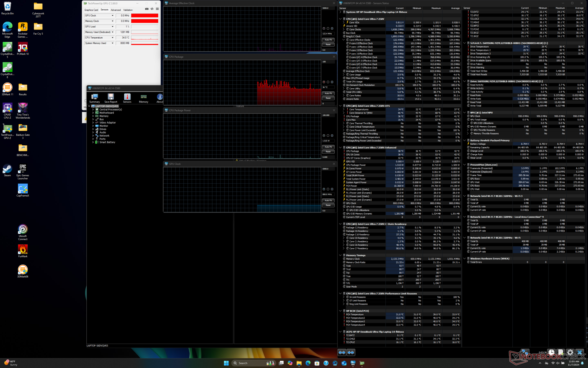Launch PCMark 10 desktop shortcut
The image size is (588, 368).
point(23,49)
